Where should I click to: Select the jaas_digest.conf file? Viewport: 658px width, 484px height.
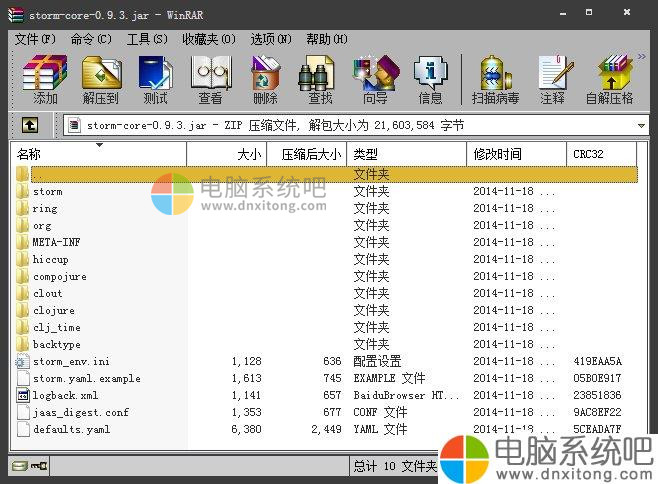(x=327, y=412)
